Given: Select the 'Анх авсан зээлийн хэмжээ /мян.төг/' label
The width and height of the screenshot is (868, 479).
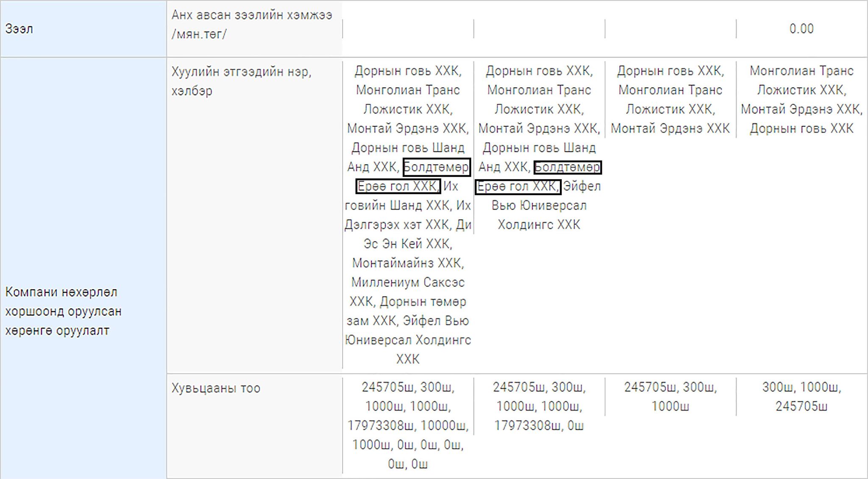Looking at the screenshot, I should pyautogui.click(x=252, y=25).
